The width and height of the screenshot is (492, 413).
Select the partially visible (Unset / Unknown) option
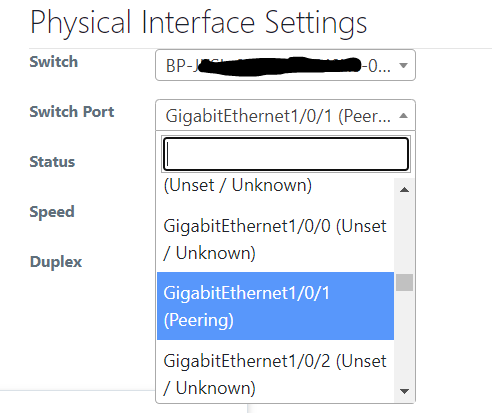(275, 185)
